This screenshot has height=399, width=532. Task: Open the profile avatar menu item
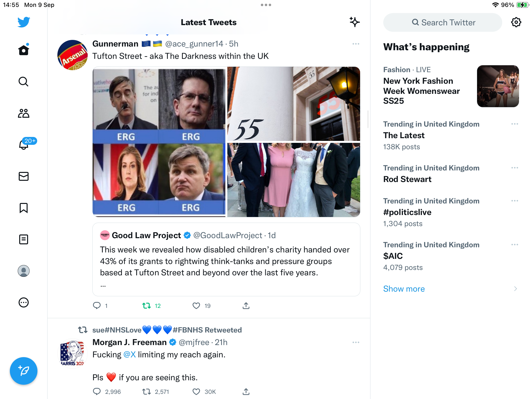(x=24, y=271)
